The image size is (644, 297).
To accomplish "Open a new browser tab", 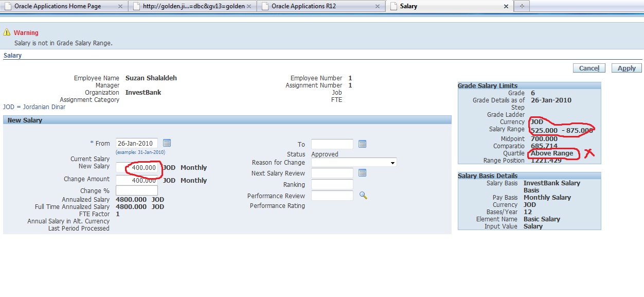I will point(522,6).
